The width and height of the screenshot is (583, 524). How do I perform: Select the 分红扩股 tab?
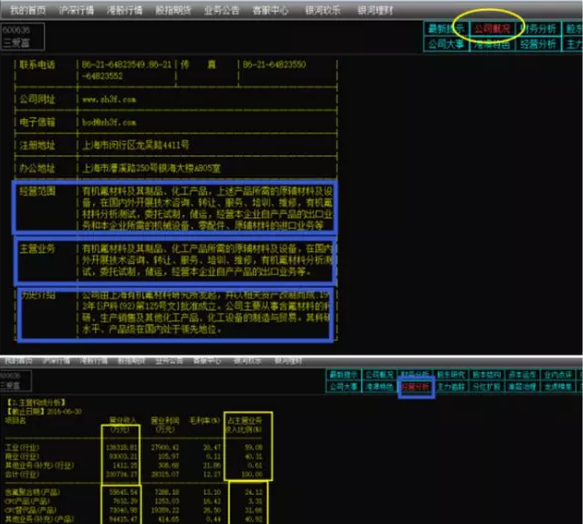tap(487, 387)
